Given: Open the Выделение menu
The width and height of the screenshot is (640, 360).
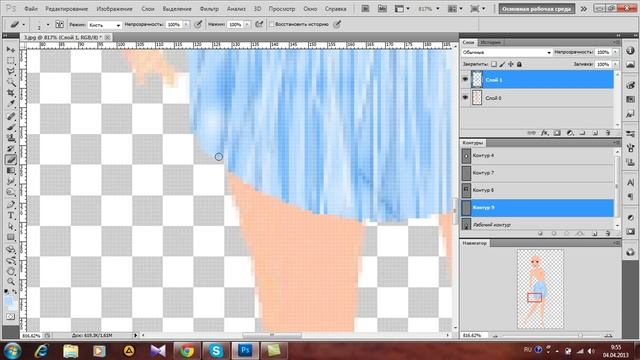Looking at the screenshot, I should coord(177,9).
